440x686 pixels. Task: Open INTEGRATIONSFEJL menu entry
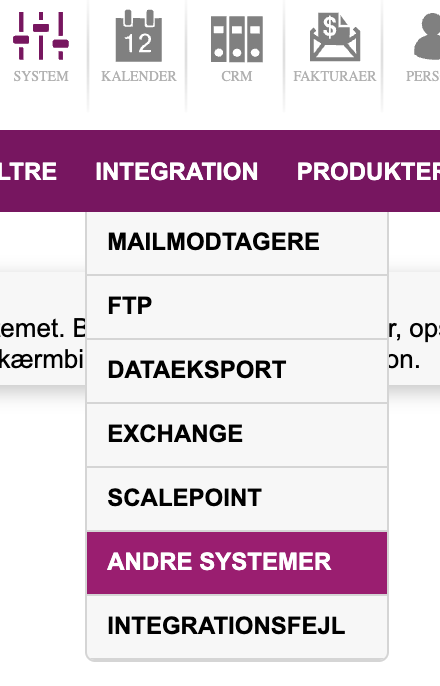(237, 626)
